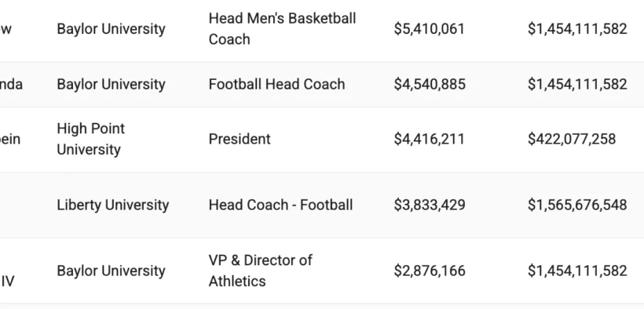Viewport: 644px width, 309px height.
Task: Click the President title cell
Action: coord(240,139)
